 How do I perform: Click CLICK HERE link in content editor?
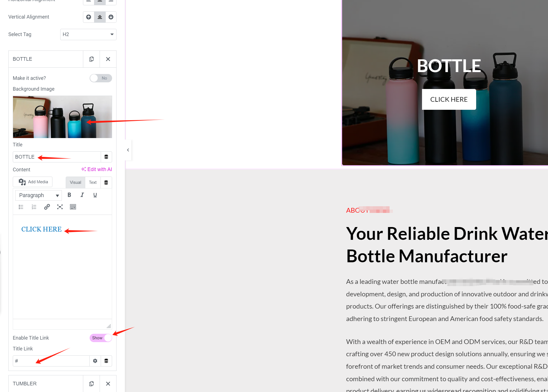[42, 229]
